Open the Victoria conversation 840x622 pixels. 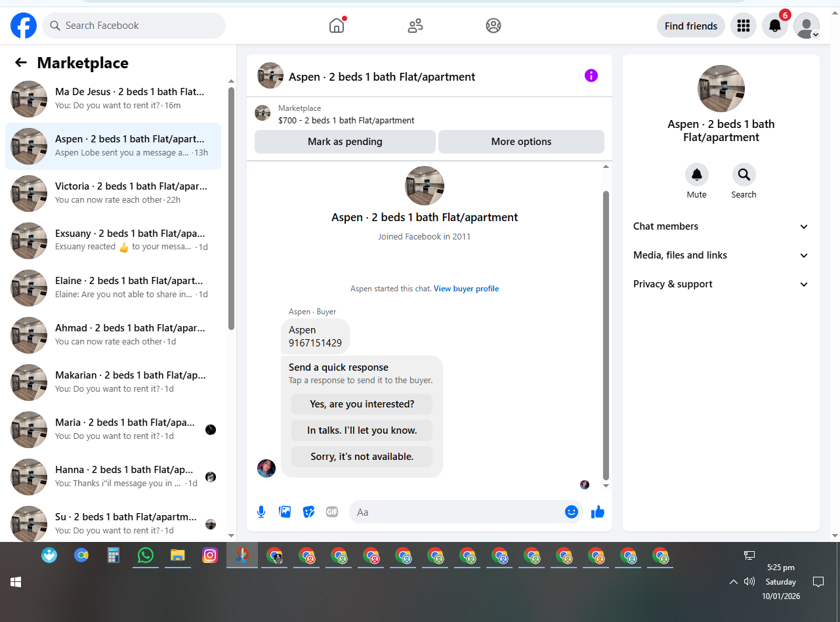point(113,194)
